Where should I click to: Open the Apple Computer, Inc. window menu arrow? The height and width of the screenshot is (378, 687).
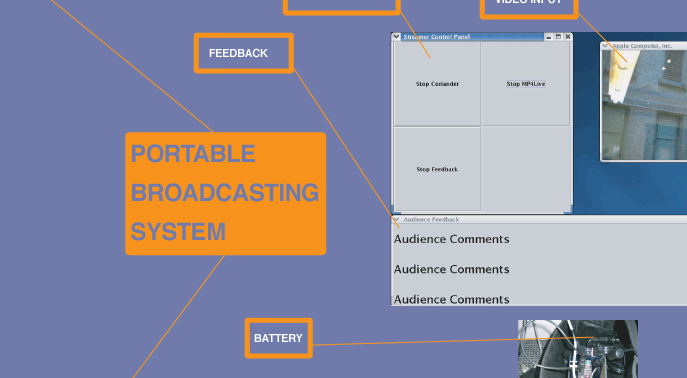[606, 46]
